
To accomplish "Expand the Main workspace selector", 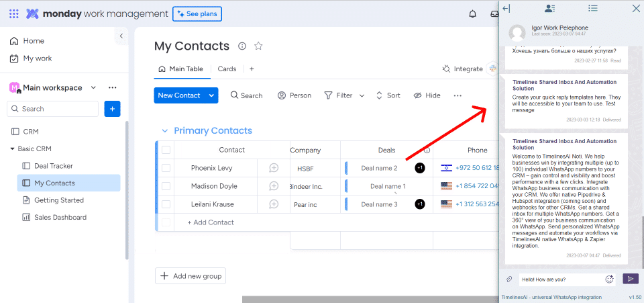I will click(93, 87).
